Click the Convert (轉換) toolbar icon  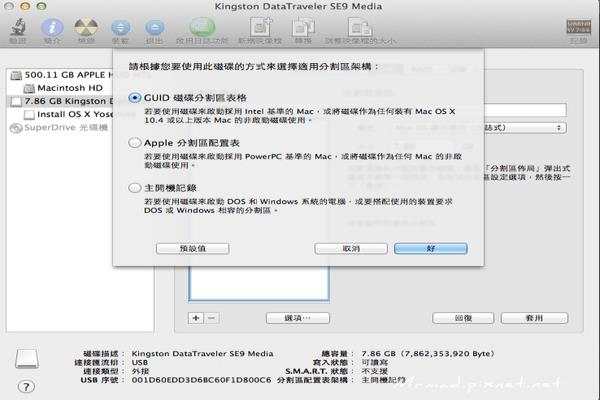pos(303,27)
